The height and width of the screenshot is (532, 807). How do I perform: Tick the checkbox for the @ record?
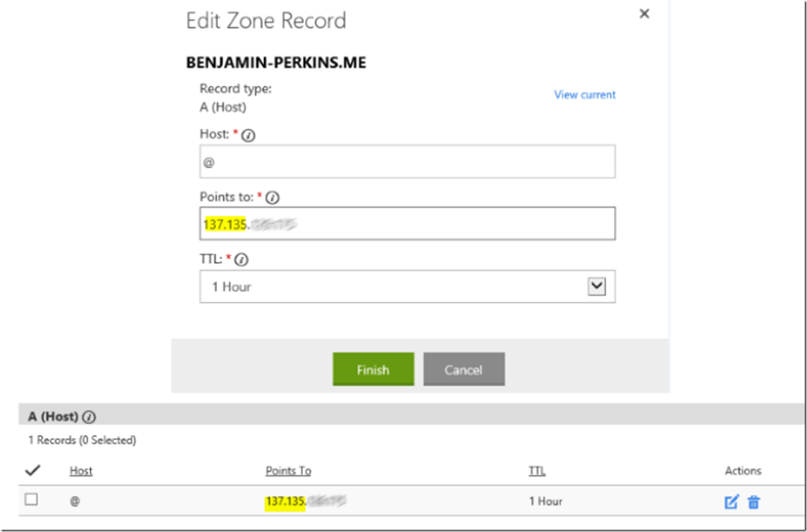(x=32, y=499)
